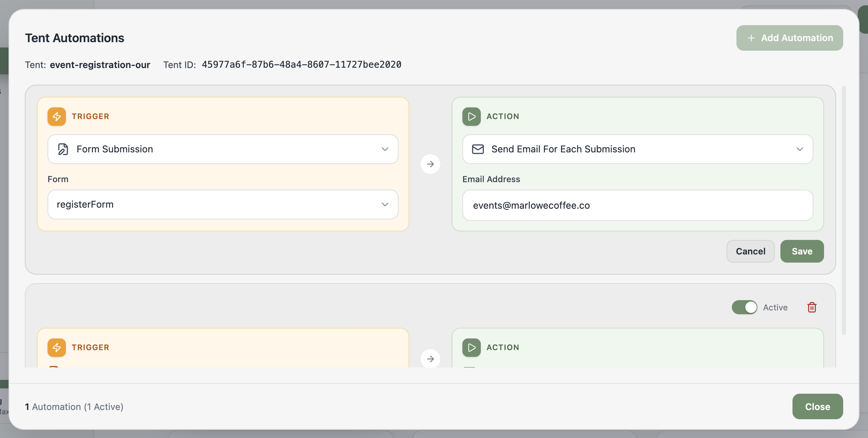Click the play icon in second automation action

pyautogui.click(x=472, y=348)
